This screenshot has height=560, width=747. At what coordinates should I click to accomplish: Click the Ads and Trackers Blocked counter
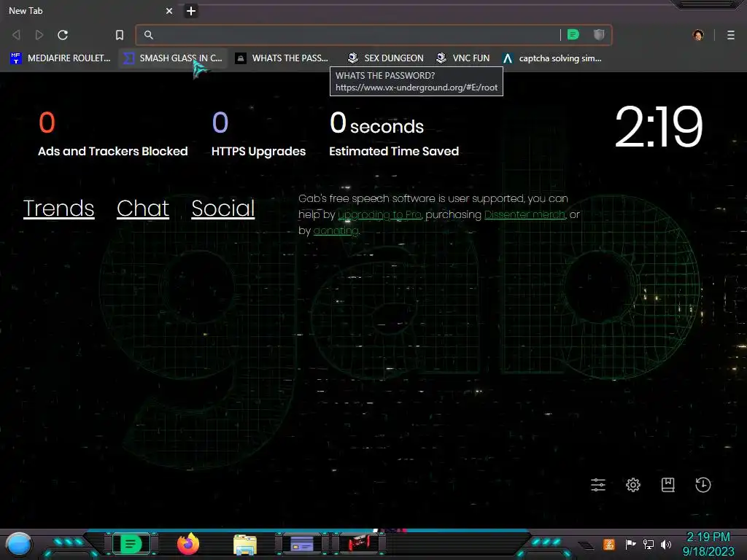point(113,134)
